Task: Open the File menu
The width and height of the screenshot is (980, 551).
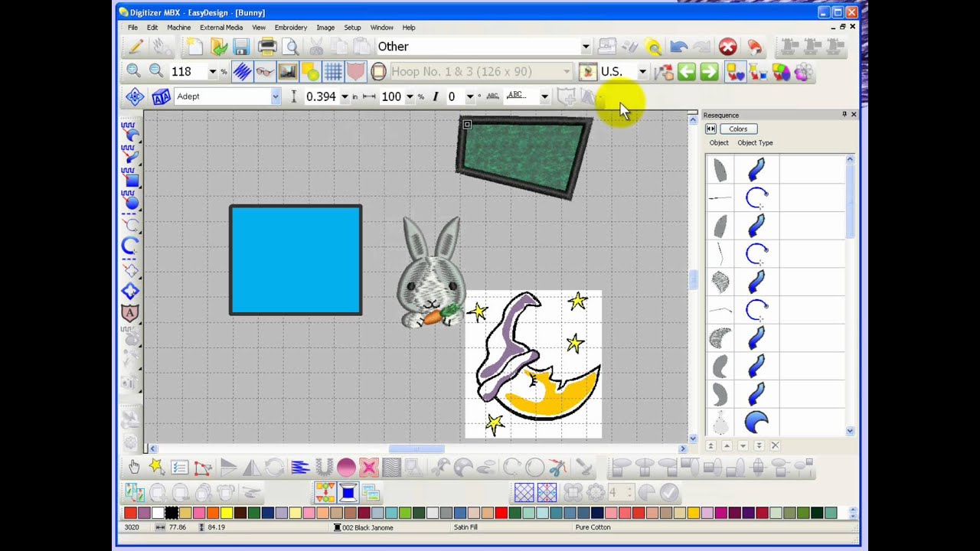Action: pyautogui.click(x=133, y=28)
